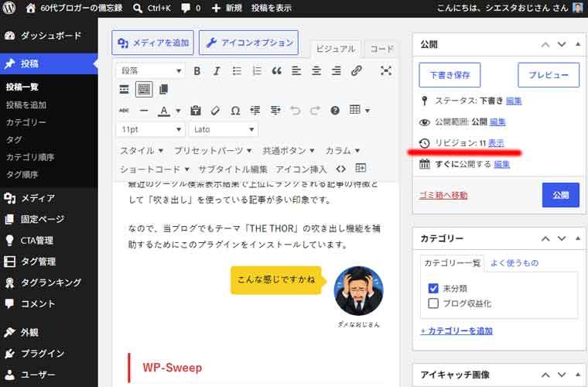
Task: Open the プレビュー button
Action: click(x=549, y=75)
